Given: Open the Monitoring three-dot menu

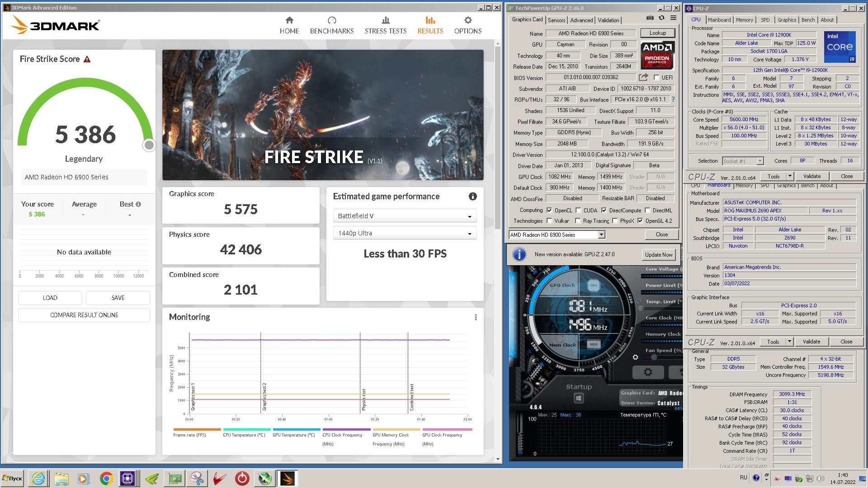Looking at the screenshot, I should (476, 317).
